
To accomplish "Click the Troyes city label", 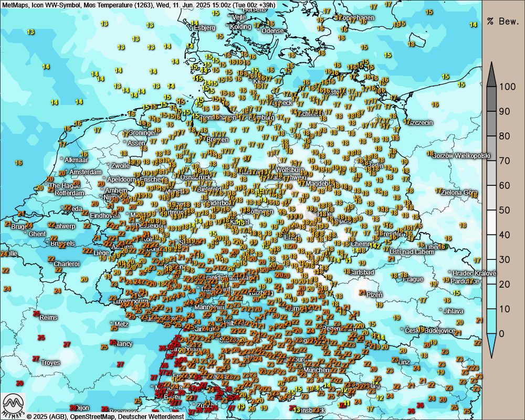I will pos(50,363).
